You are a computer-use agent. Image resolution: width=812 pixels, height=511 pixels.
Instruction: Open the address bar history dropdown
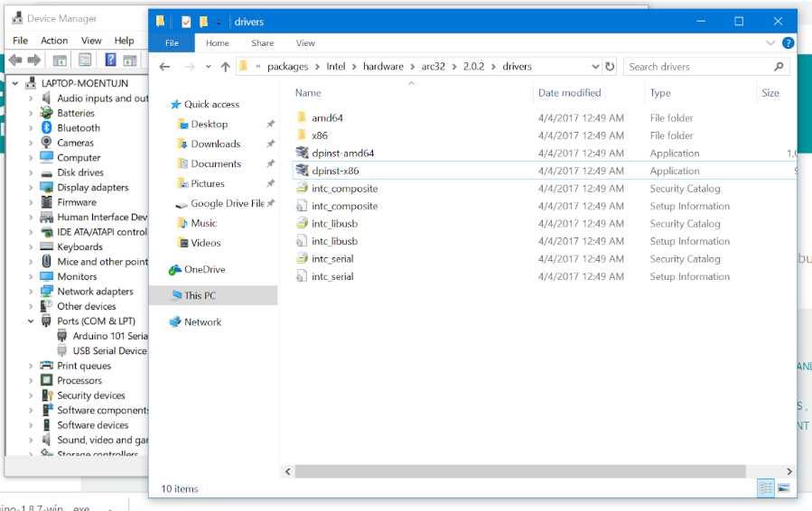(595, 67)
